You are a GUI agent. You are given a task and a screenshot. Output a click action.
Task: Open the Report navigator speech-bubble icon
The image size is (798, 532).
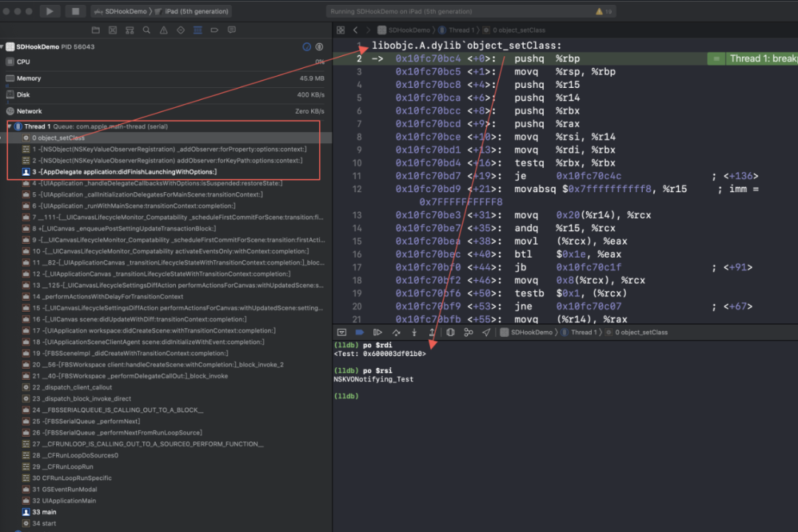coord(232,30)
